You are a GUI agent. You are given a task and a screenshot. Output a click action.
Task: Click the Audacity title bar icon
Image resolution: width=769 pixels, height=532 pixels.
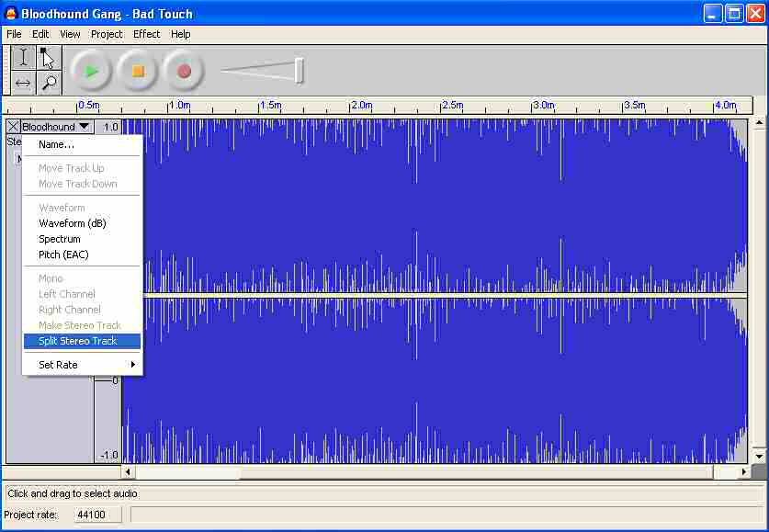click(11, 13)
